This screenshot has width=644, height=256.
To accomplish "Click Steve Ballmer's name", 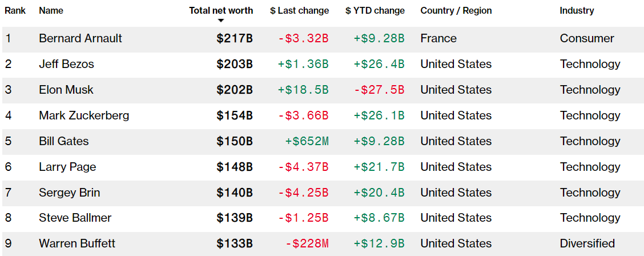I will [75, 218].
